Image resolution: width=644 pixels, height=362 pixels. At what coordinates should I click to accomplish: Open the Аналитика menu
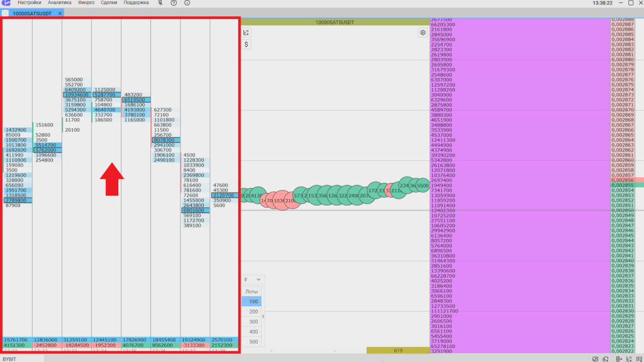pos(60,3)
